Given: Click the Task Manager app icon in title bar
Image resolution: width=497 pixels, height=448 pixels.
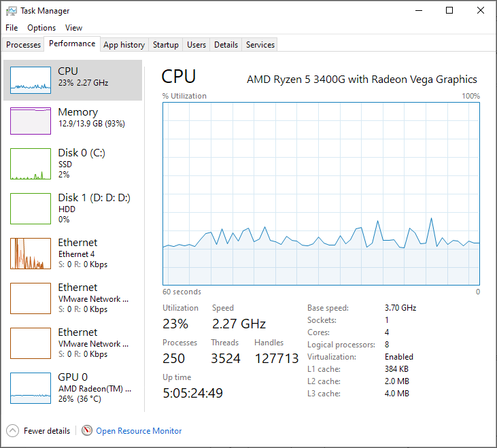Looking at the screenshot, I should tap(12, 11).
